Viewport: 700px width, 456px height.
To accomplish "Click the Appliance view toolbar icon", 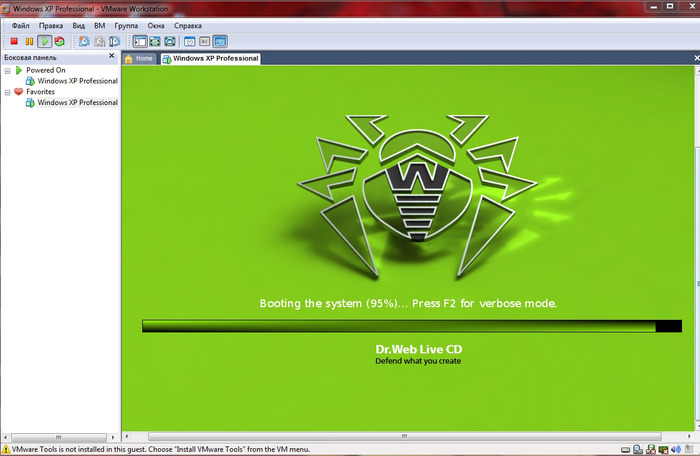I will (204, 42).
